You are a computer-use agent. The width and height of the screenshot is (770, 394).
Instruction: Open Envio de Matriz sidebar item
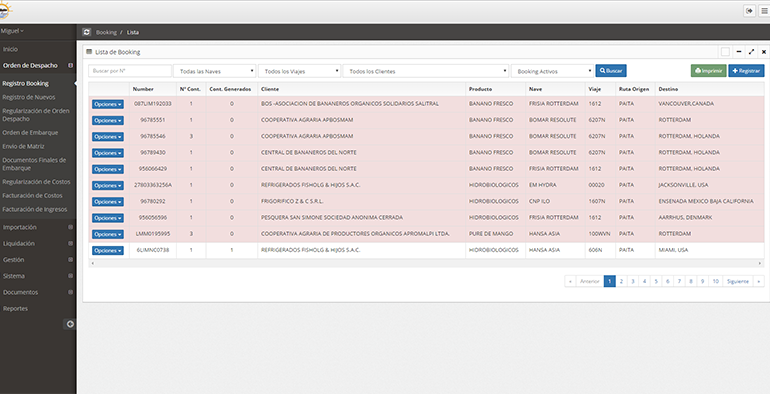23,146
